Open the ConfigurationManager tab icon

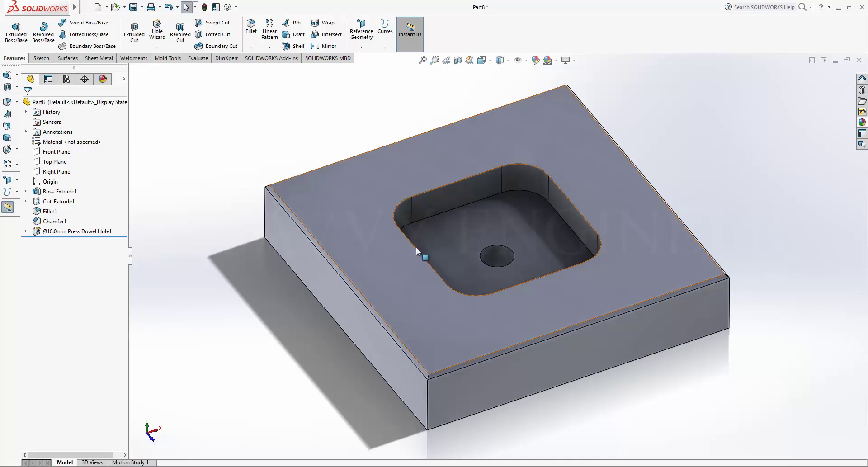point(66,79)
